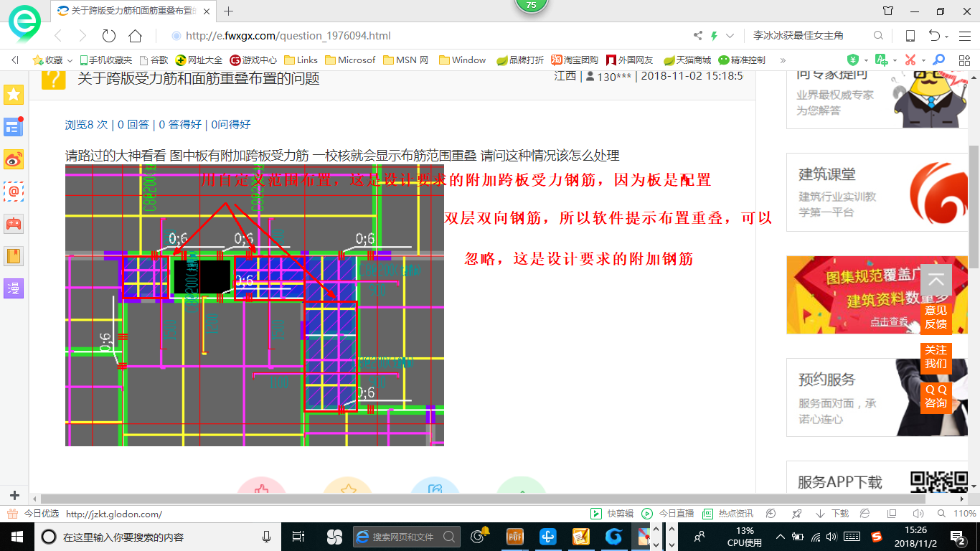Open the 谷歌 bookmark
The image size is (980, 551).
154,60
